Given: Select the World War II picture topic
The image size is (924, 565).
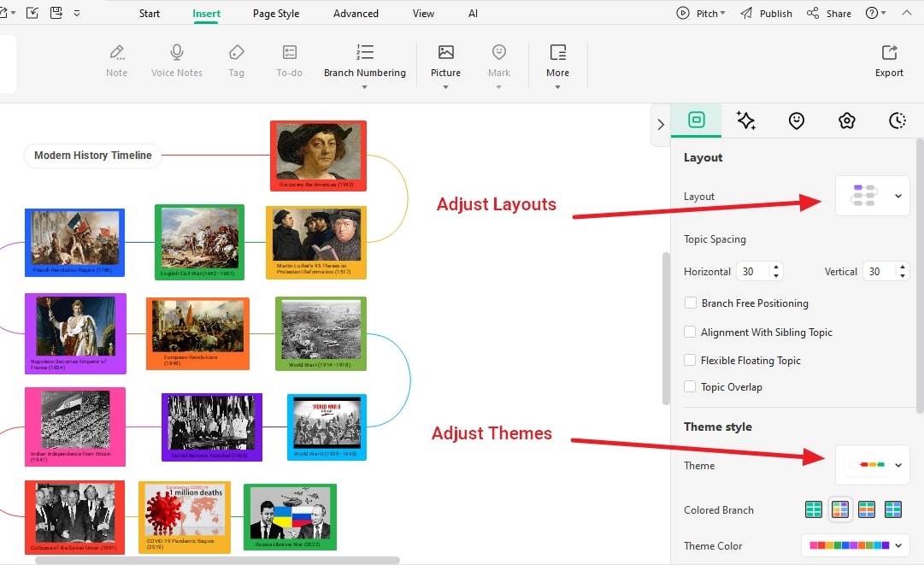Looking at the screenshot, I should 327,427.
